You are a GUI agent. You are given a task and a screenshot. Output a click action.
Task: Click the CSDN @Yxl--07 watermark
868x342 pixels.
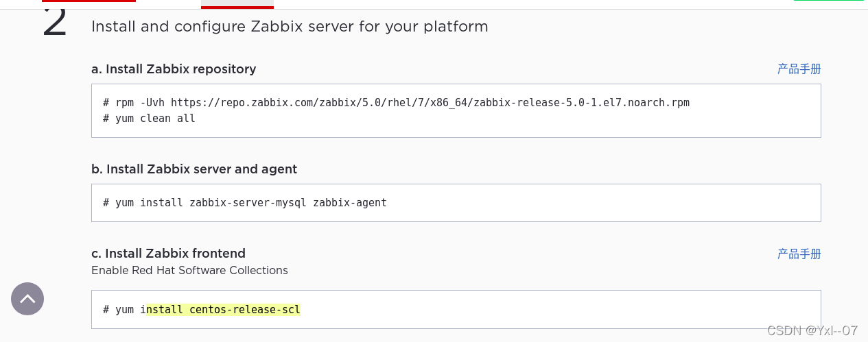coord(812,331)
